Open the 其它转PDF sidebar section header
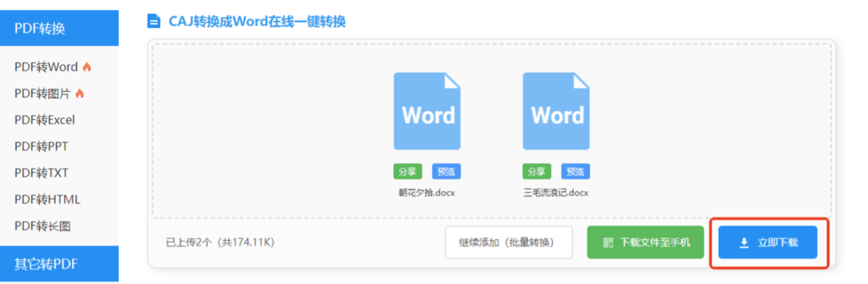Viewport: 868px width, 284px height. click(60, 263)
